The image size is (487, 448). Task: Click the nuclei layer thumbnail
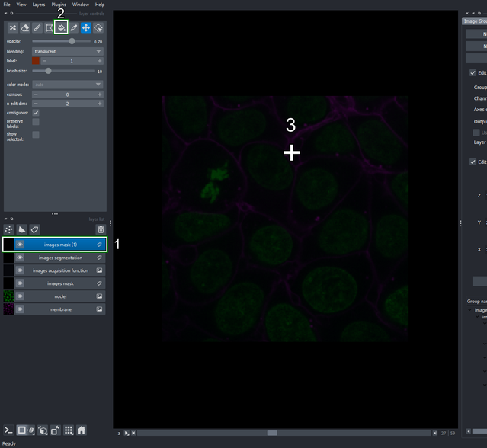(8, 296)
